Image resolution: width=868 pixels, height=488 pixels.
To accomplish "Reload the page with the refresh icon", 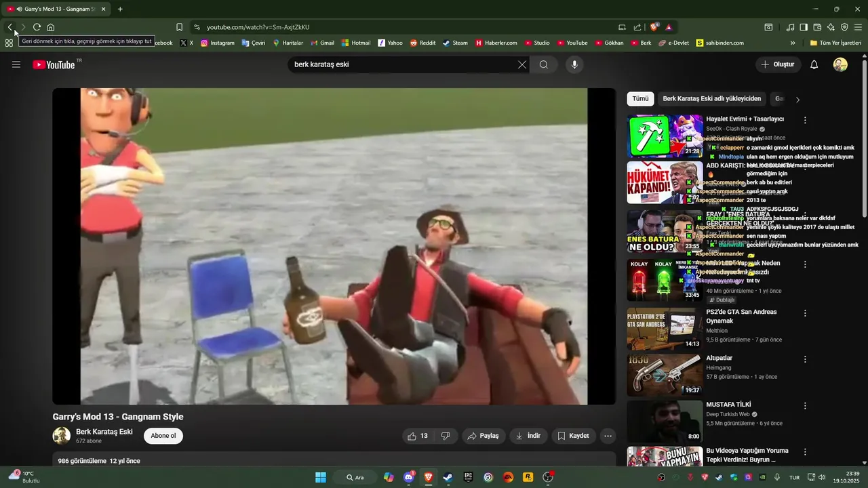I will (x=37, y=27).
